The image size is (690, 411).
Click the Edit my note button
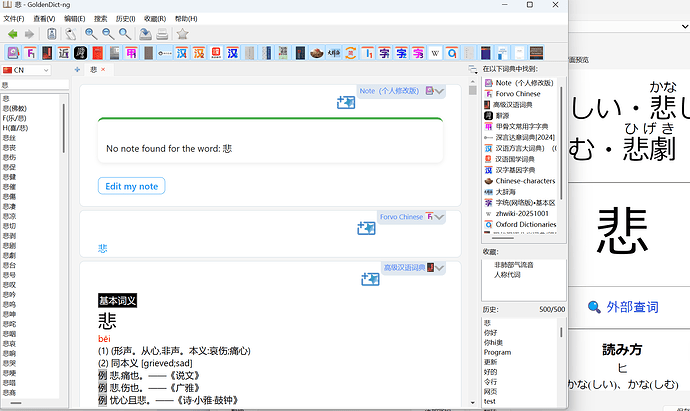pyautogui.click(x=132, y=186)
